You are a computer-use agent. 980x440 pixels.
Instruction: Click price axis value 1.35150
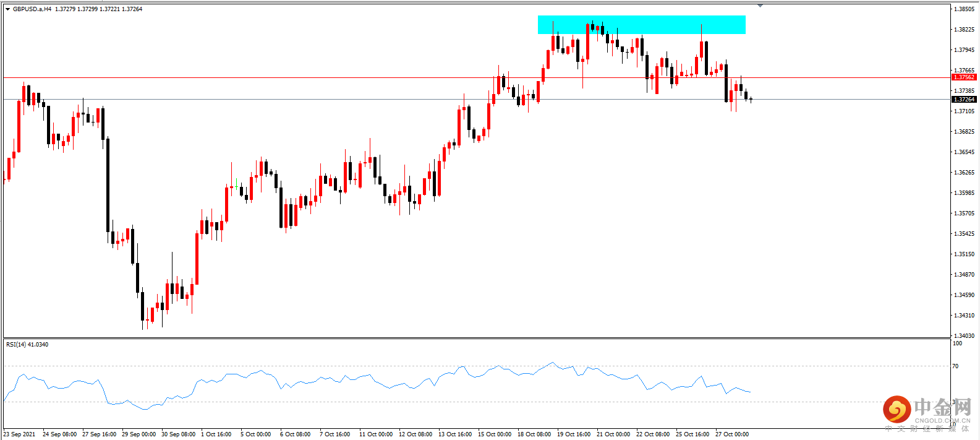coord(964,254)
